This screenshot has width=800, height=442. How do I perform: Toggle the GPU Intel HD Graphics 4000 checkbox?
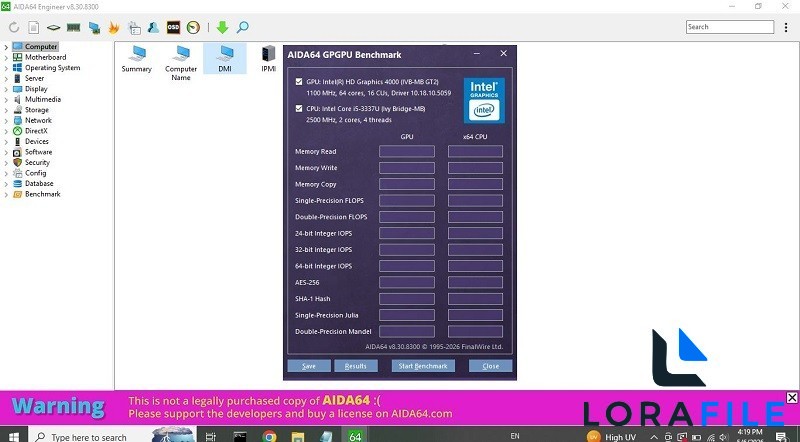coord(299,82)
